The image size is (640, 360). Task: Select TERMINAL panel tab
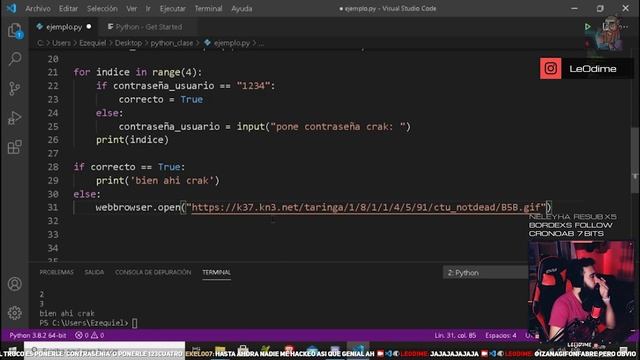pos(216,272)
